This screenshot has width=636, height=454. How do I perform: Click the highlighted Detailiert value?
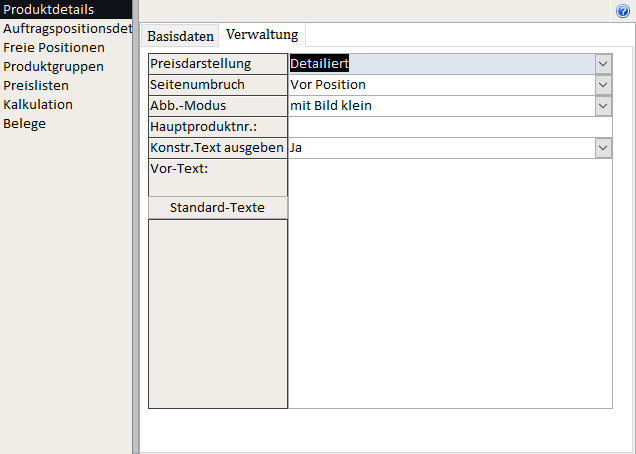point(319,64)
